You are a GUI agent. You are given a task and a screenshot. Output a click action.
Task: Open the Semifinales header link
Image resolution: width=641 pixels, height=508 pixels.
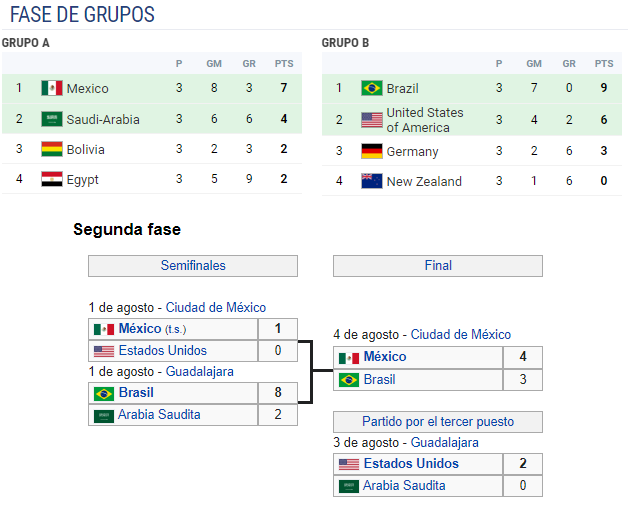click(x=193, y=265)
